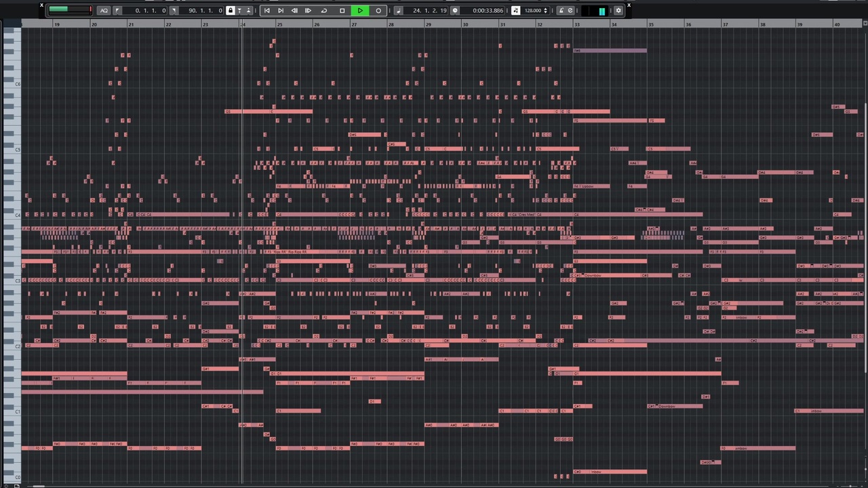This screenshot has width=868, height=488.
Task: Click the output level meter on the transport
Action: pyautogui.click(x=595, y=11)
